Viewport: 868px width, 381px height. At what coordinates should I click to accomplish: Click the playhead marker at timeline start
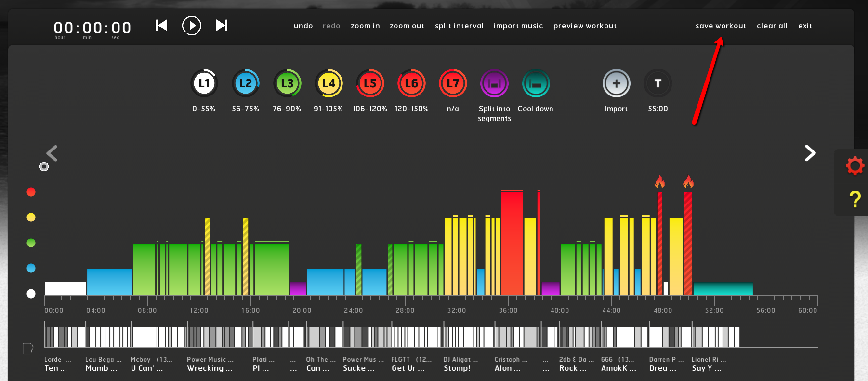[44, 167]
